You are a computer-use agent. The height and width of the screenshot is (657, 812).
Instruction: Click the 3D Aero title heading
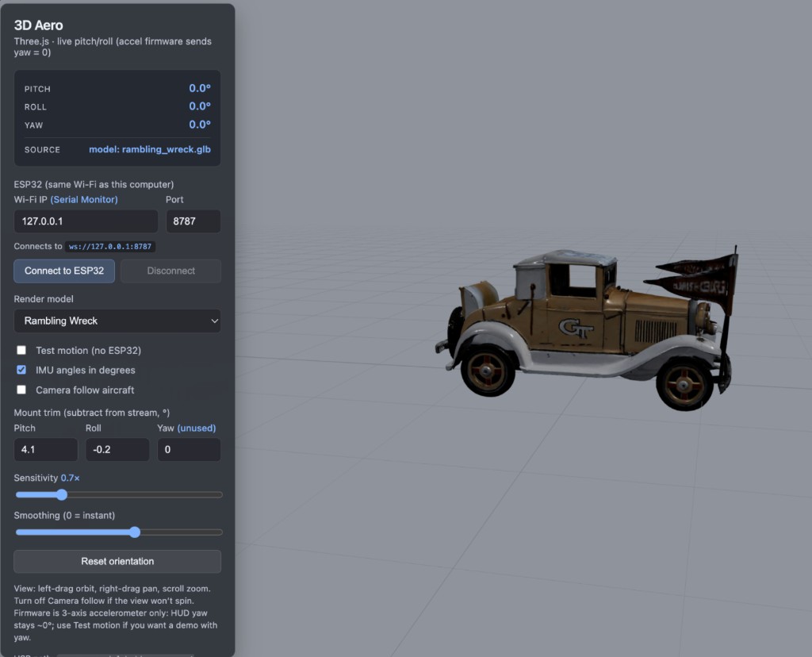click(x=38, y=25)
